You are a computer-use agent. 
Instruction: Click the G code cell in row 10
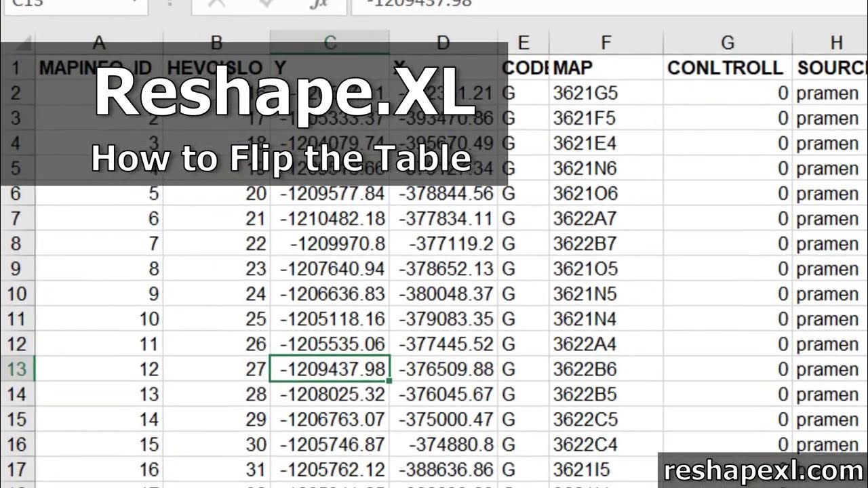523,294
